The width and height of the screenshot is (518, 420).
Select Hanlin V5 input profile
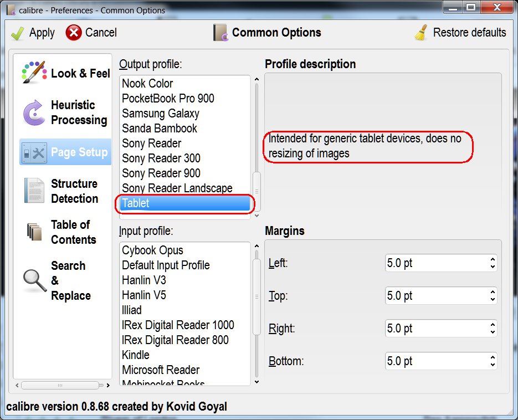[185, 295]
